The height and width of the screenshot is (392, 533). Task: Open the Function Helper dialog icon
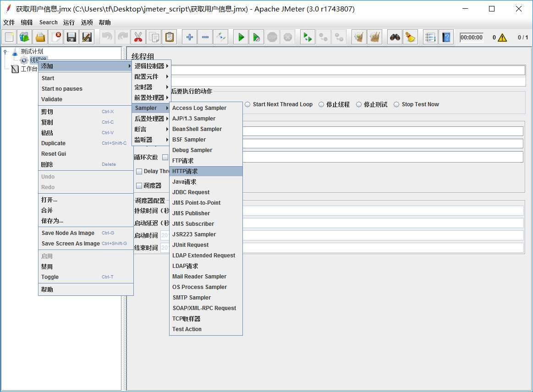(430, 37)
